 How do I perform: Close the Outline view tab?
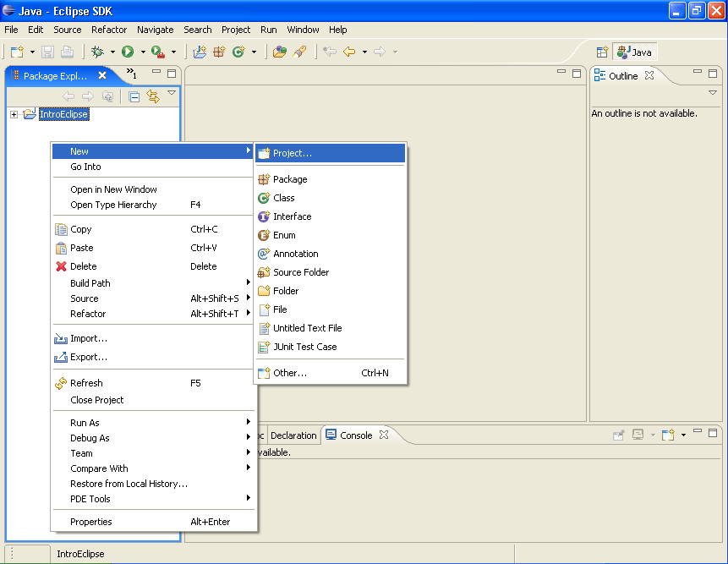point(649,75)
